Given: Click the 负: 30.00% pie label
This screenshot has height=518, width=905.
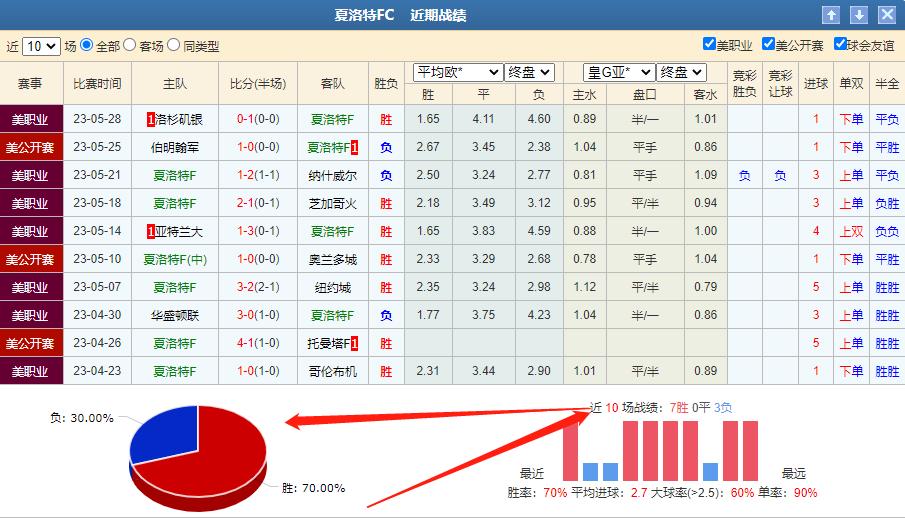Looking at the screenshot, I should (82, 418).
